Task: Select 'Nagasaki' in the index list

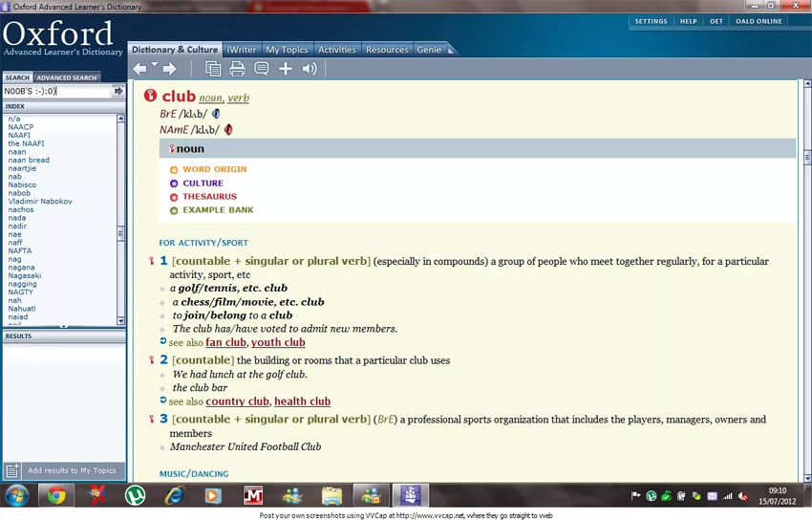Action: pyautogui.click(x=24, y=275)
